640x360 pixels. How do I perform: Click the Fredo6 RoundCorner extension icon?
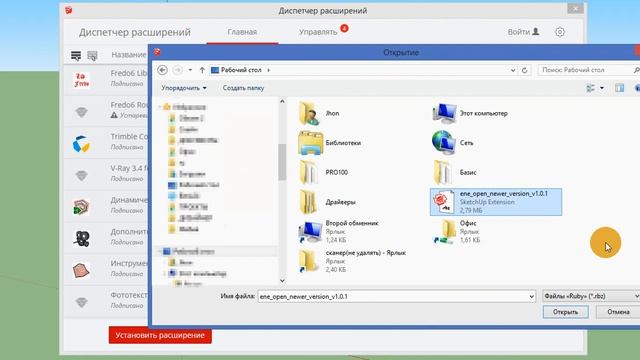(82, 112)
